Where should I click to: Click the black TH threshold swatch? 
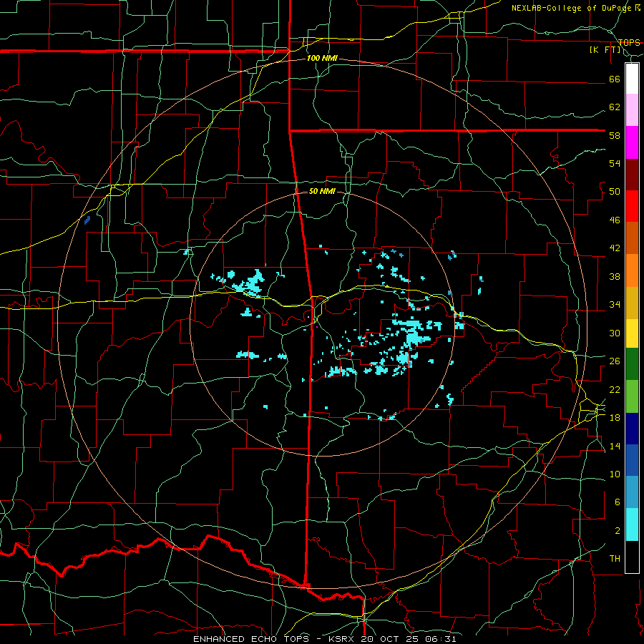(632, 557)
